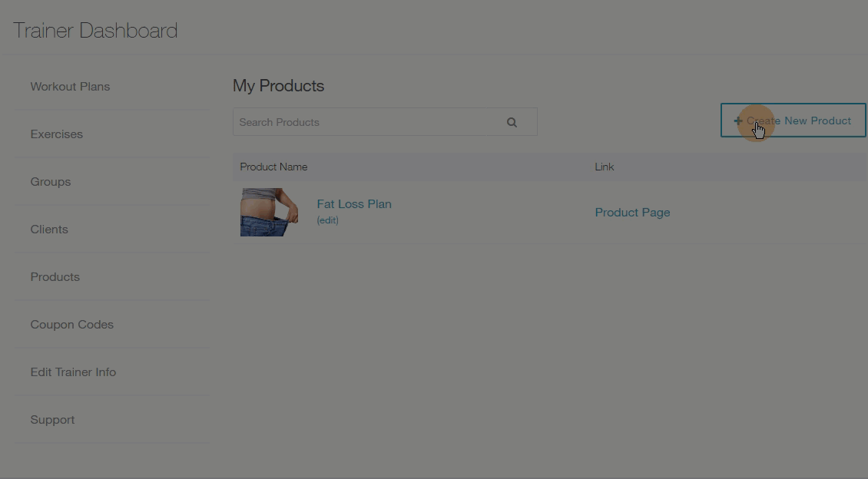Open the Product Page link
Screen dimensions: 868x479
(x=632, y=213)
